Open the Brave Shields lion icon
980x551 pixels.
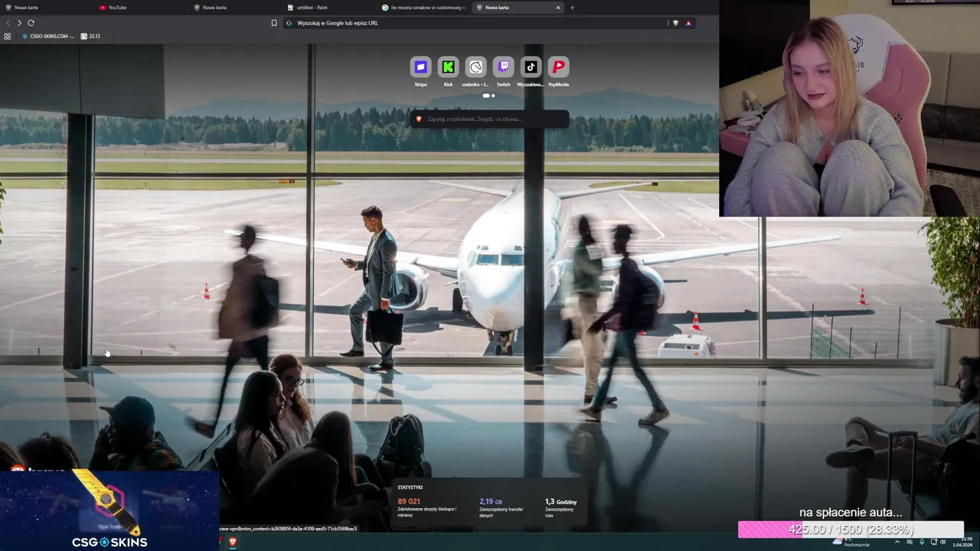pyautogui.click(x=675, y=23)
